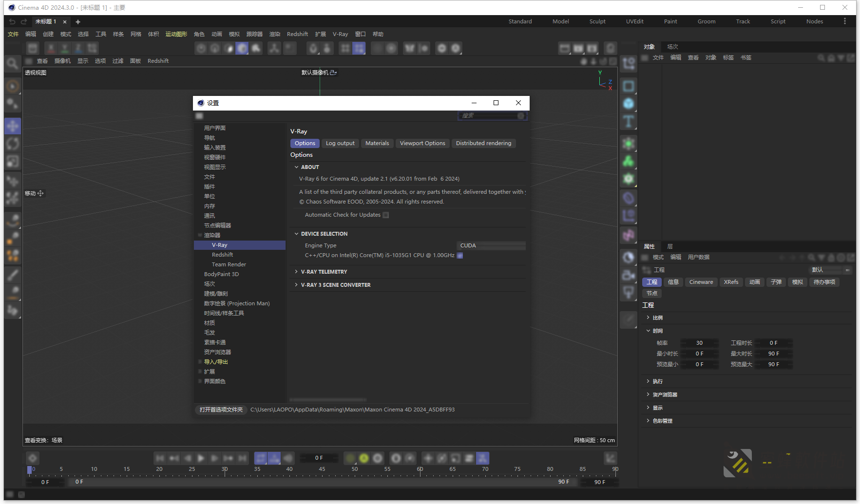
Task: Add a Light object
Action: tap(629, 293)
